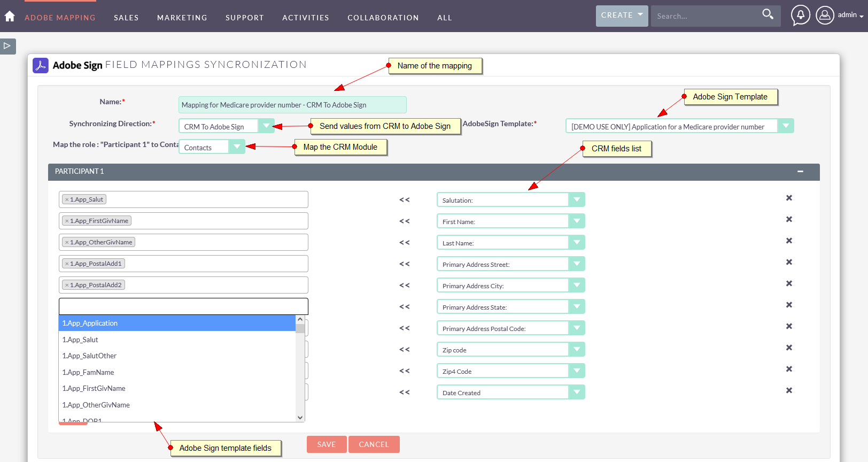The image size is (868, 462).
Task: Open the Sales menu
Action: (x=126, y=18)
